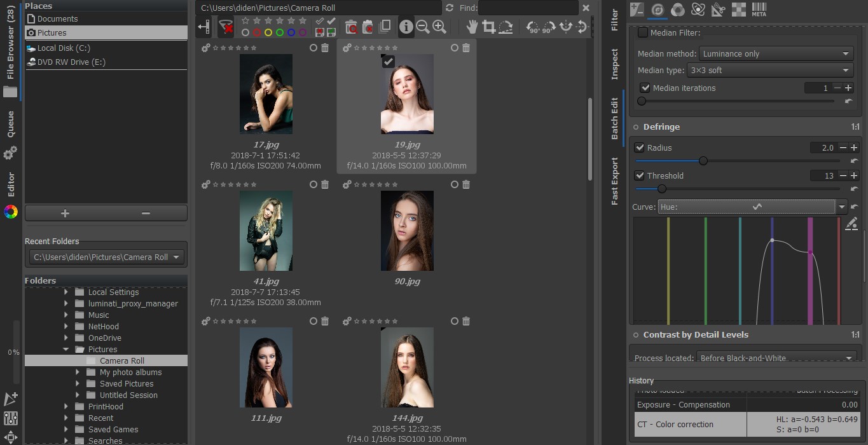Open the Metadata tab
The width and height of the screenshot is (868, 445).
pos(758,10)
